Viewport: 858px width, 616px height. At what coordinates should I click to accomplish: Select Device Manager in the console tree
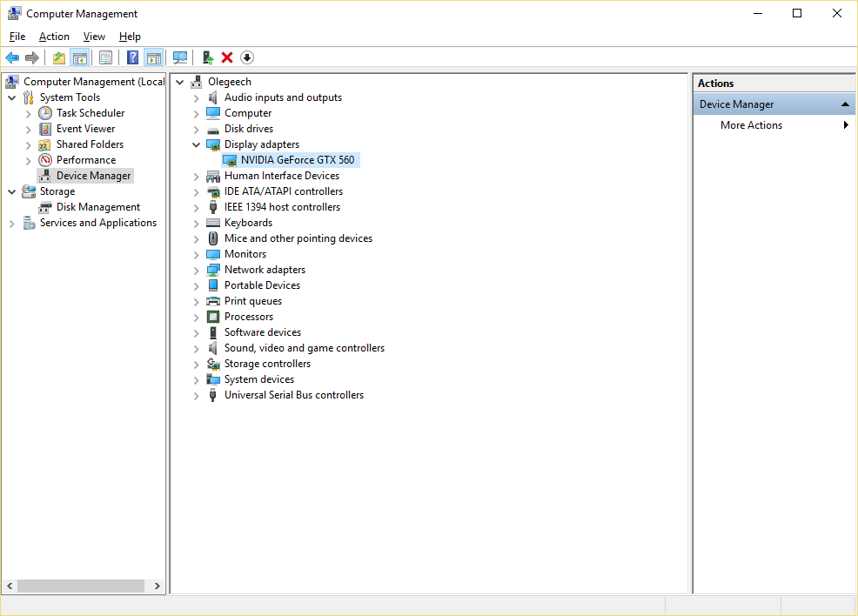point(94,176)
